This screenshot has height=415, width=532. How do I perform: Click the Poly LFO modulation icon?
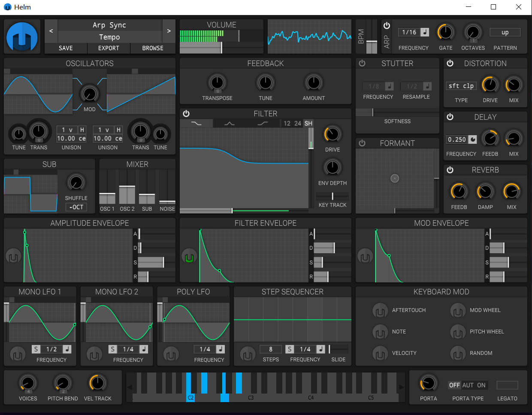(x=171, y=354)
